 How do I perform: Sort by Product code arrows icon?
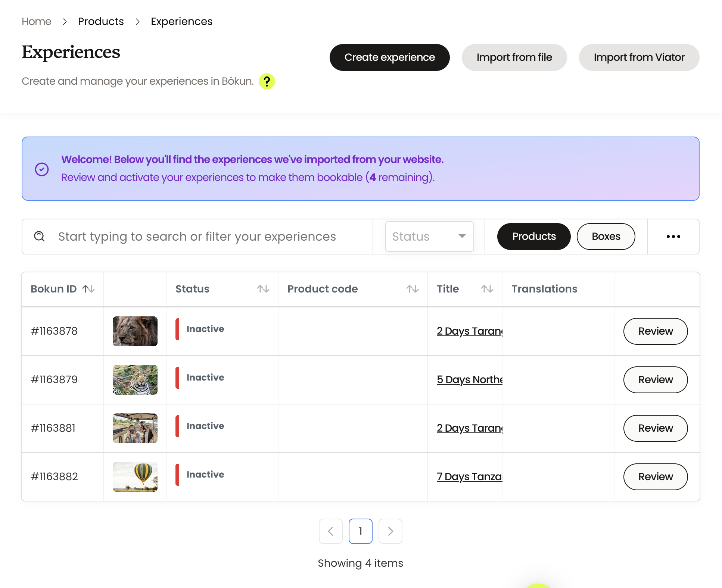pos(413,289)
